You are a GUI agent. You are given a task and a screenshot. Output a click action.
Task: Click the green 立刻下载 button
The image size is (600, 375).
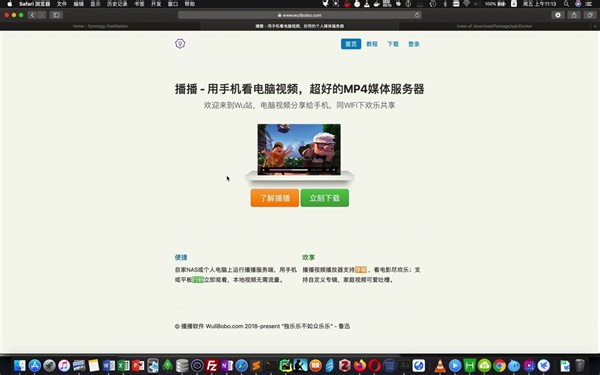coord(324,198)
